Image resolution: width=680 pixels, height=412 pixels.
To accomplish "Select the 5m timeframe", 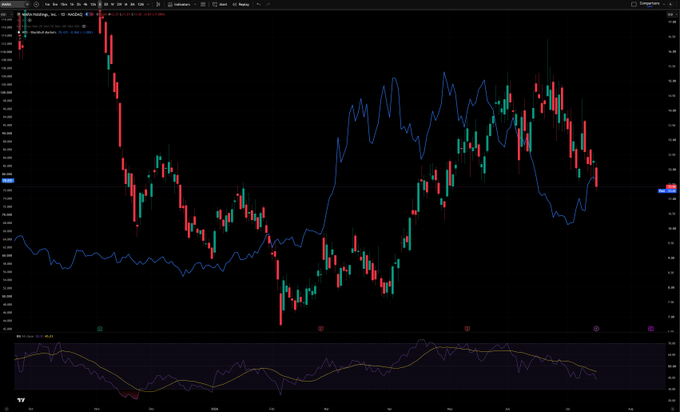I will [x=55, y=4].
